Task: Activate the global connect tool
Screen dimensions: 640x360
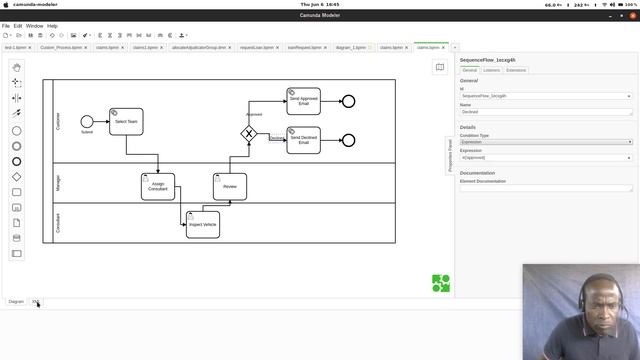Action: pyautogui.click(x=16, y=113)
